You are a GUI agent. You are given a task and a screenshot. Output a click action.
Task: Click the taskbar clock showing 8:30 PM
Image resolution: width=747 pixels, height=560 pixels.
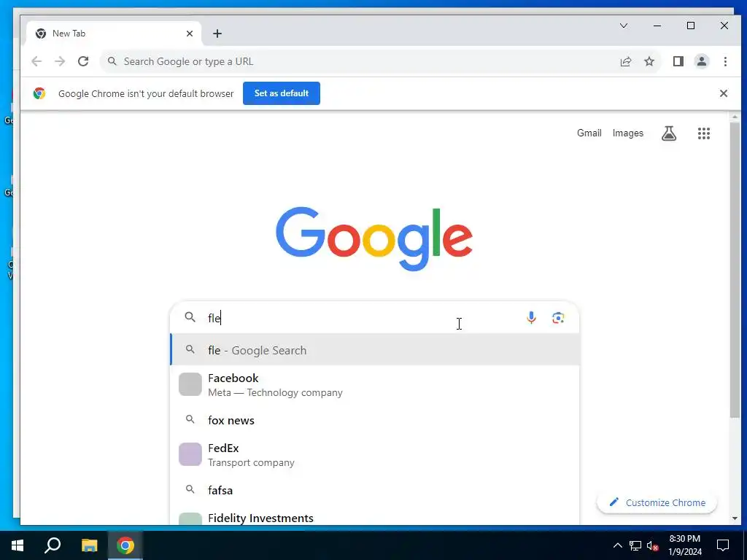tap(685, 545)
